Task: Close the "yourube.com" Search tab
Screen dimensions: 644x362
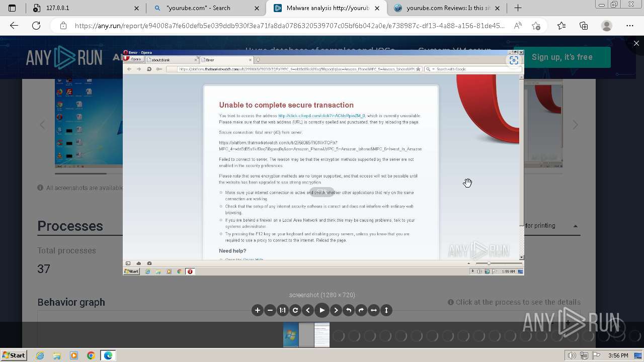Action: click(x=257, y=8)
